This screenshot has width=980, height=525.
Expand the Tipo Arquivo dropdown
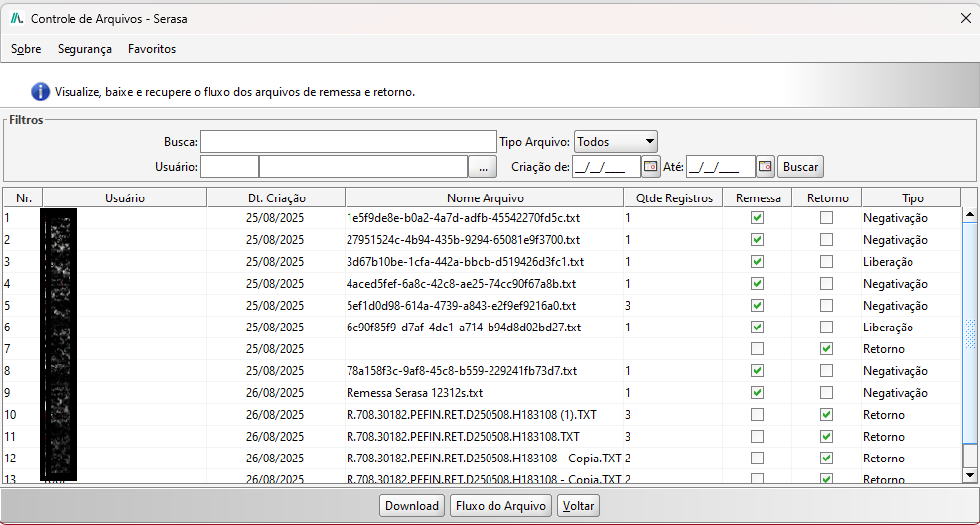click(616, 142)
